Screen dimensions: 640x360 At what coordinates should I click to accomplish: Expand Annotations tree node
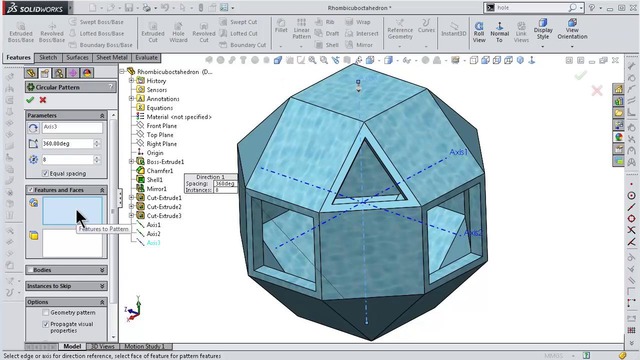click(x=131, y=99)
